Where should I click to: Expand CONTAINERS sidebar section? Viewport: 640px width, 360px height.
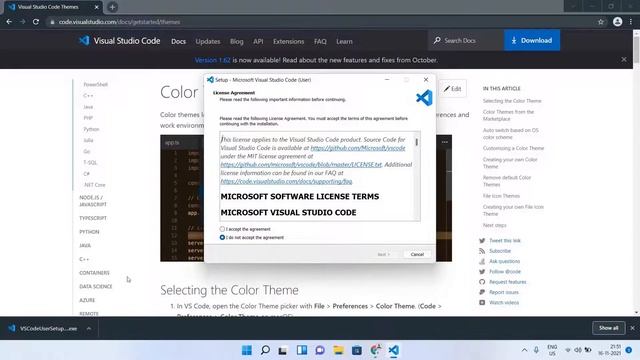(94, 273)
